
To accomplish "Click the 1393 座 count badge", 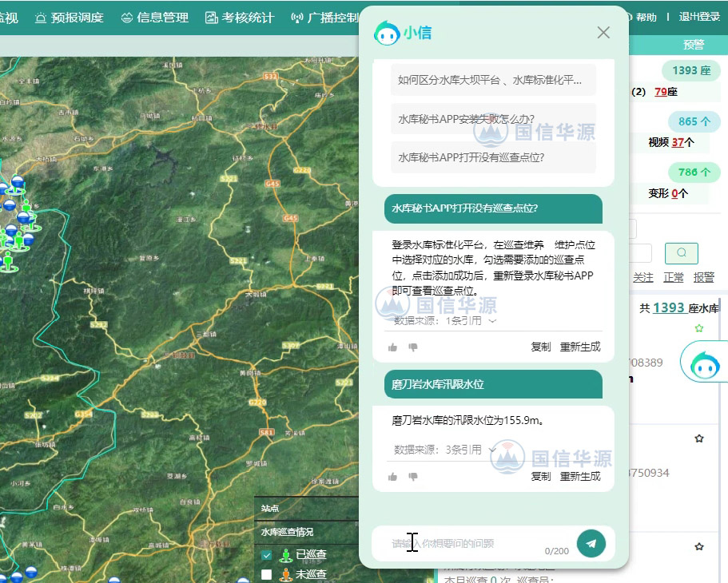I will click(x=691, y=70).
